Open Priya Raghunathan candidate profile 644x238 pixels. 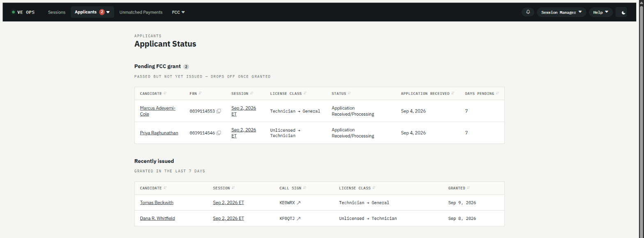pyautogui.click(x=159, y=133)
